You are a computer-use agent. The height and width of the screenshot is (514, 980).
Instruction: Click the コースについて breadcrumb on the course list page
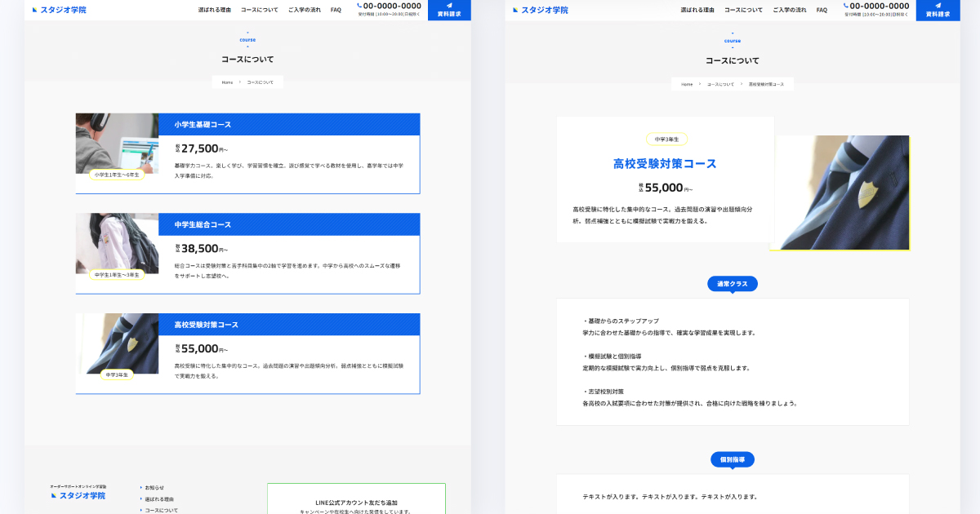pyautogui.click(x=261, y=82)
